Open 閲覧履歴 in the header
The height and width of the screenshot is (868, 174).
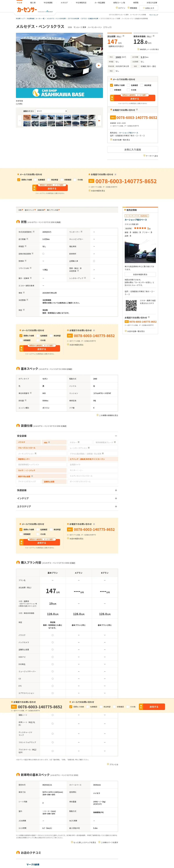tap(132, 8)
